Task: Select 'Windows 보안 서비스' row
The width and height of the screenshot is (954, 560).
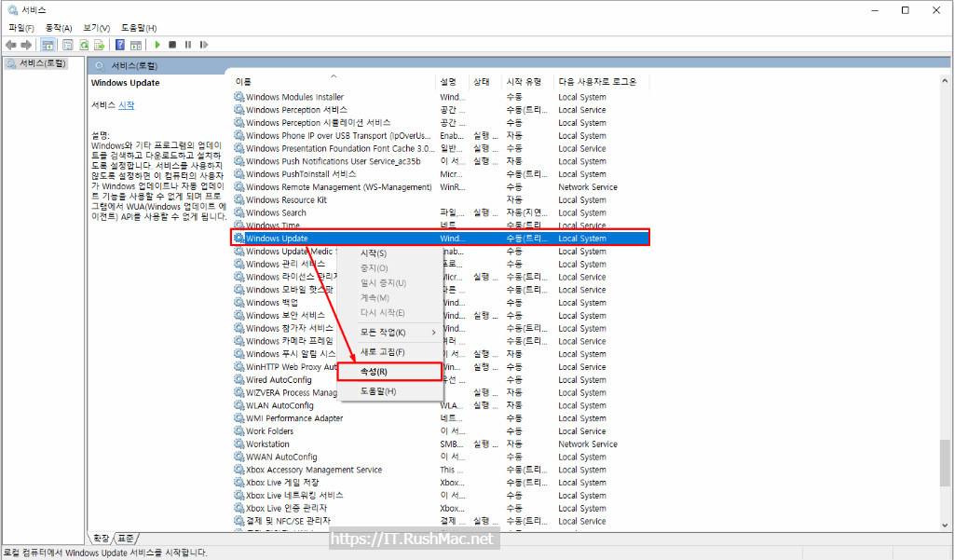Action: tap(441, 315)
